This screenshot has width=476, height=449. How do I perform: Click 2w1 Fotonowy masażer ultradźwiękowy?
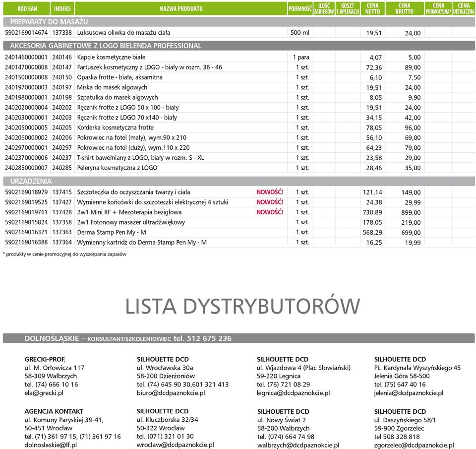pyautogui.click(x=131, y=222)
